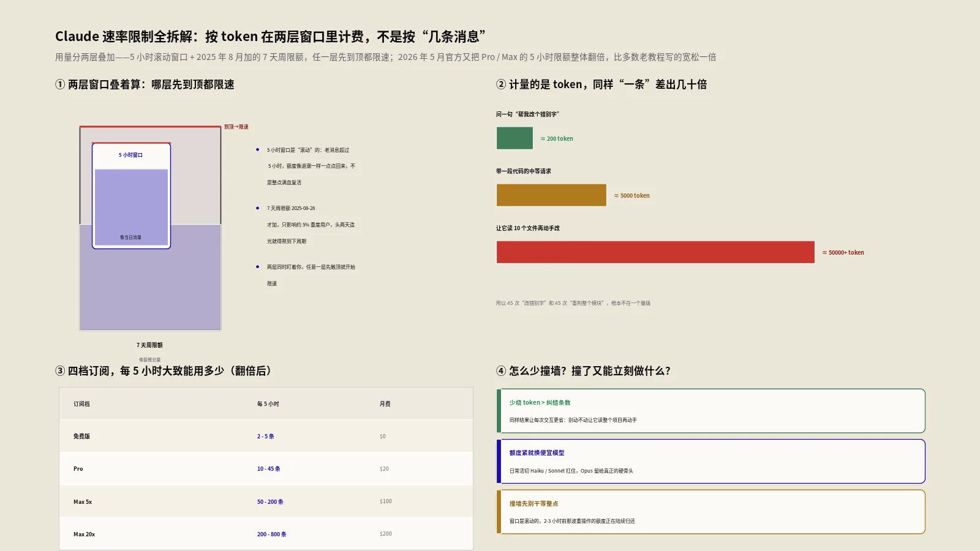980x551 pixels.
Task: Click the 订阅档 column header
Action: [81, 404]
